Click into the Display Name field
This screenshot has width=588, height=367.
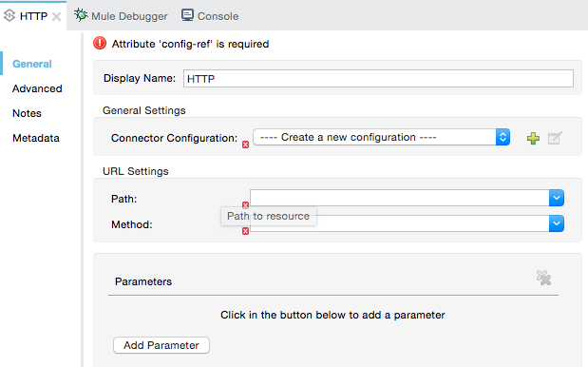[378, 78]
